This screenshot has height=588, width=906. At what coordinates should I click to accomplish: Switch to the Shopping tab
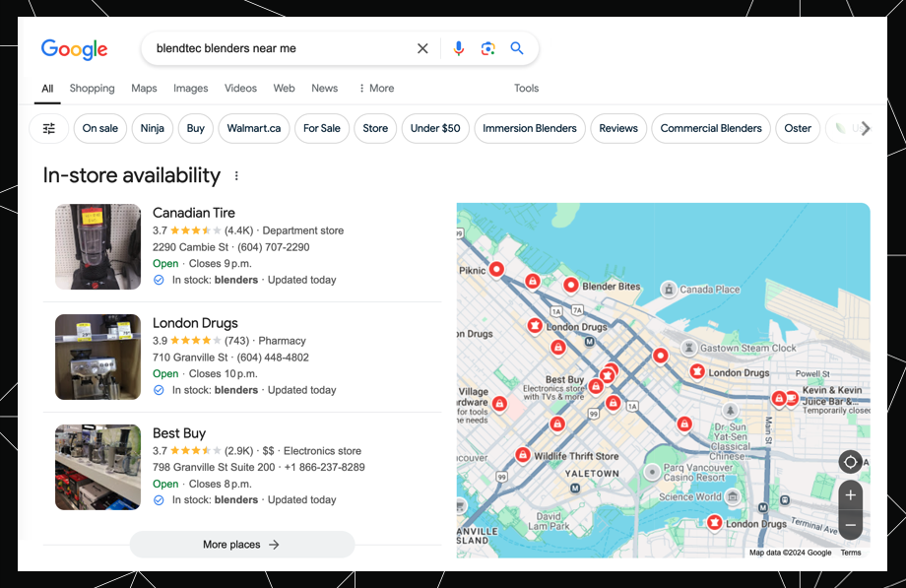[x=92, y=89]
